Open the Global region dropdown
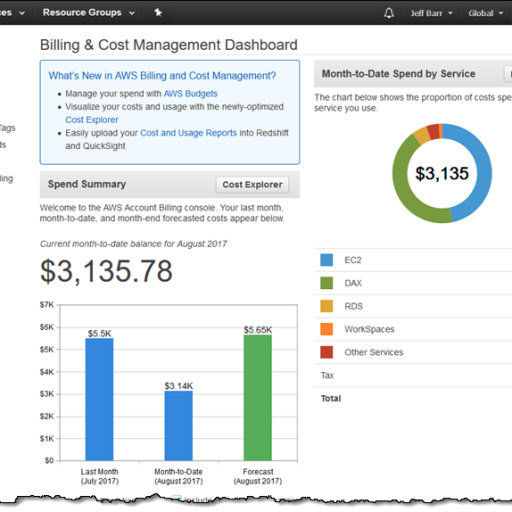512x512 pixels. click(486, 13)
